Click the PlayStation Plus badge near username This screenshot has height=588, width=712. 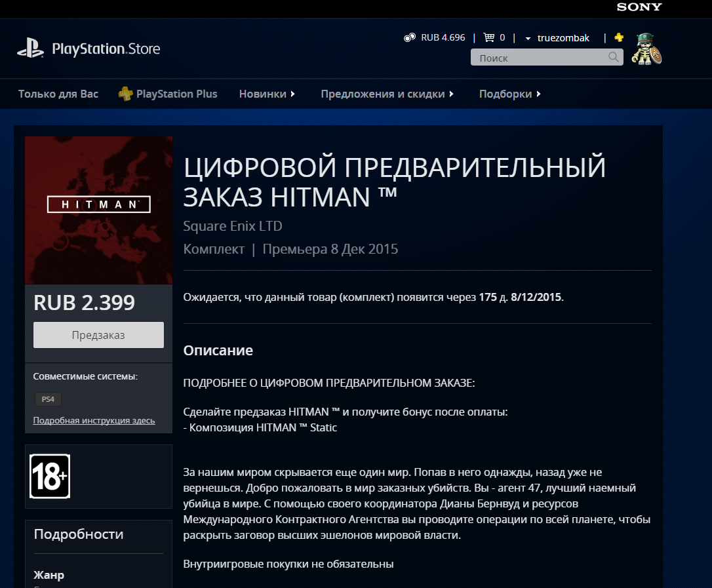[x=618, y=37]
